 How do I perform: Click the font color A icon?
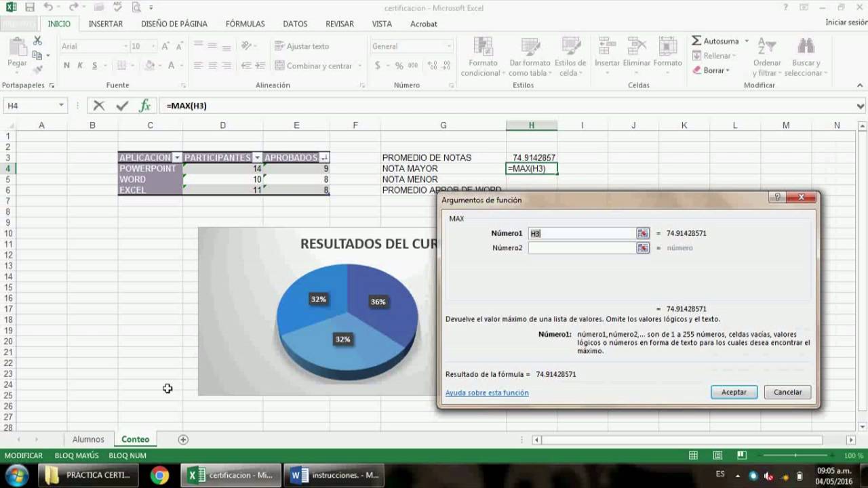(172, 66)
